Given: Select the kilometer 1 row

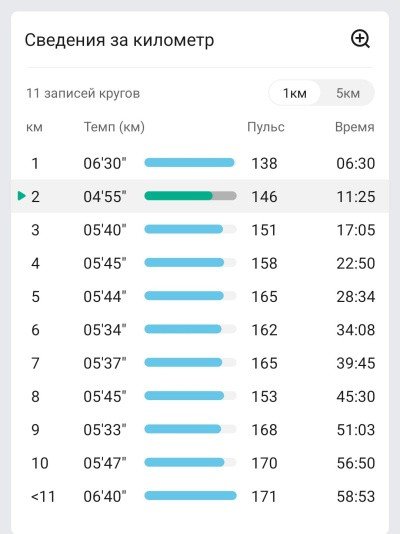Looking at the screenshot, I should coord(200,163).
